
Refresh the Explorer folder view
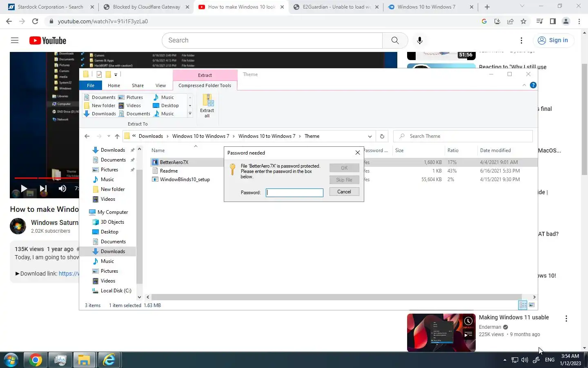(382, 136)
